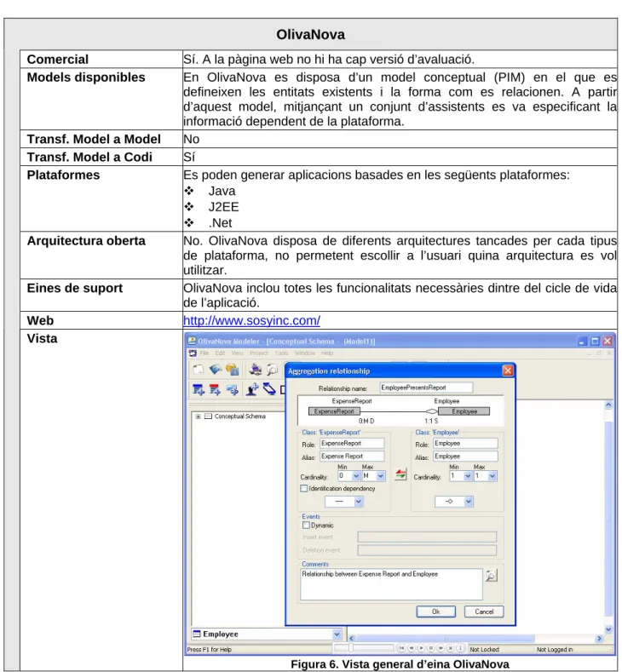622x672 pixels.
Task: Click the Employee box in relationship preview
Action: (x=464, y=411)
